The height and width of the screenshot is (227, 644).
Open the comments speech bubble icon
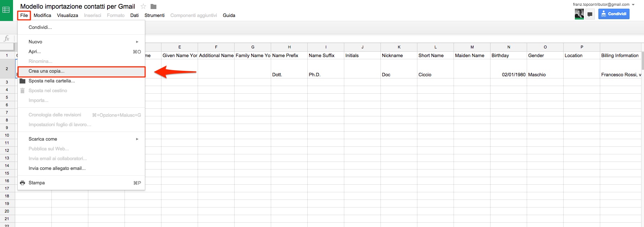click(x=590, y=14)
